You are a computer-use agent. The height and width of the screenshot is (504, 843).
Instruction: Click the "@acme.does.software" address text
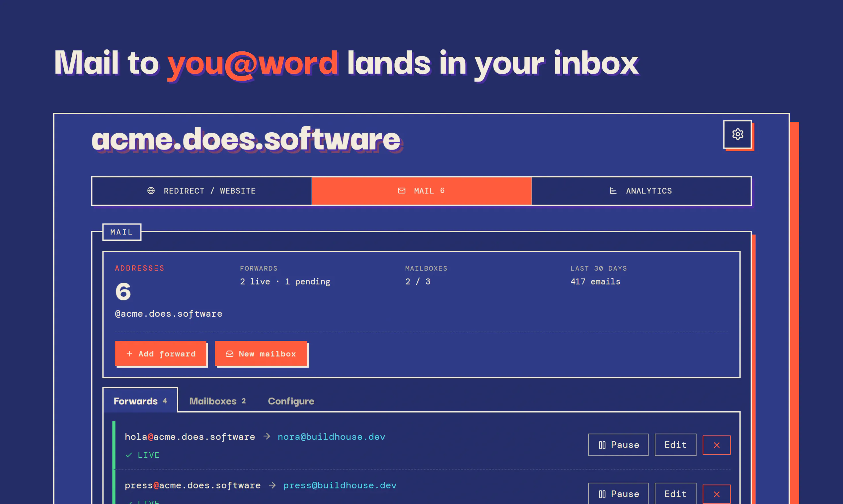(169, 314)
